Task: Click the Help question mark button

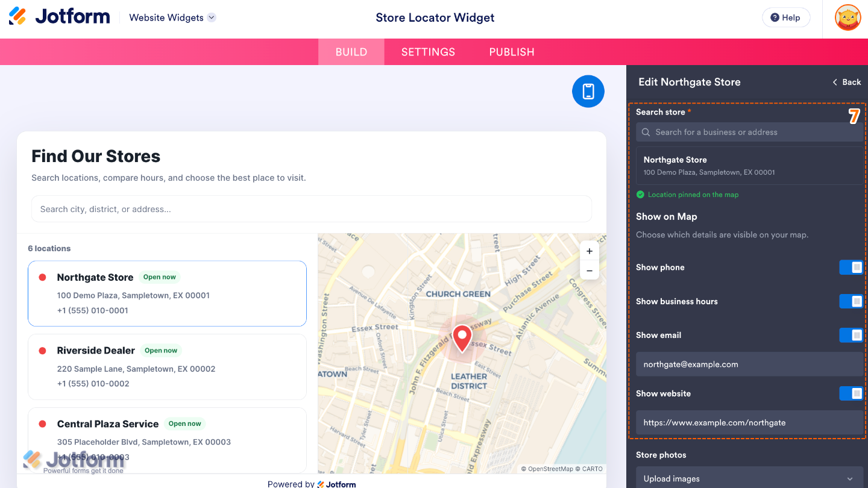Action: 786,17
